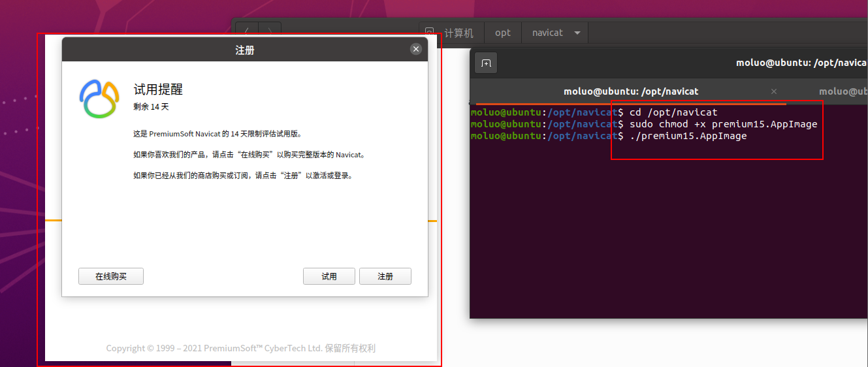This screenshot has width=868, height=367.
Task: Go to 计算机 in file manager path bar
Action: pos(458,33)
